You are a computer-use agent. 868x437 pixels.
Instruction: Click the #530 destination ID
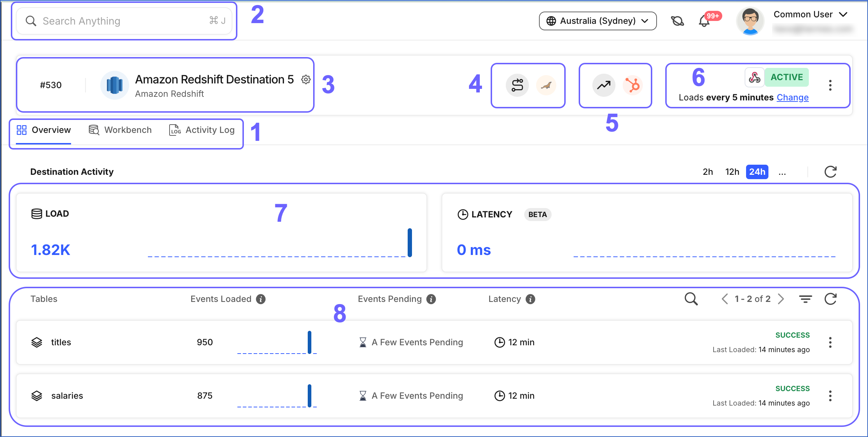pos(51,85)
